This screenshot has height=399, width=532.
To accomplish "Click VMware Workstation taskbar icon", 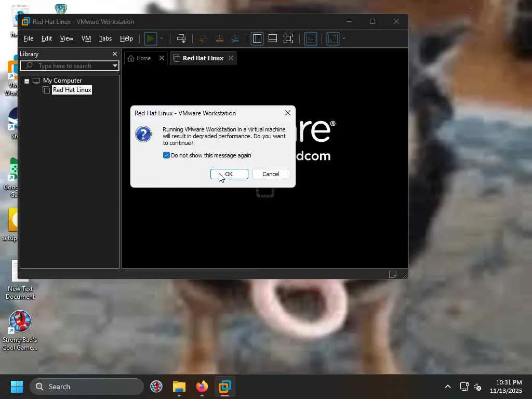I will [224, 387].
